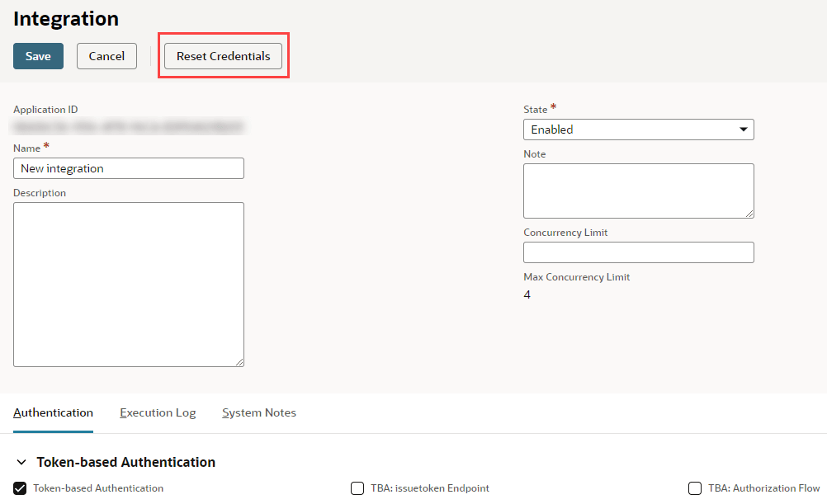The height and width of the screenshot is (504, 827).
Task: Click the Save button
Action: (x=38, y=56)
